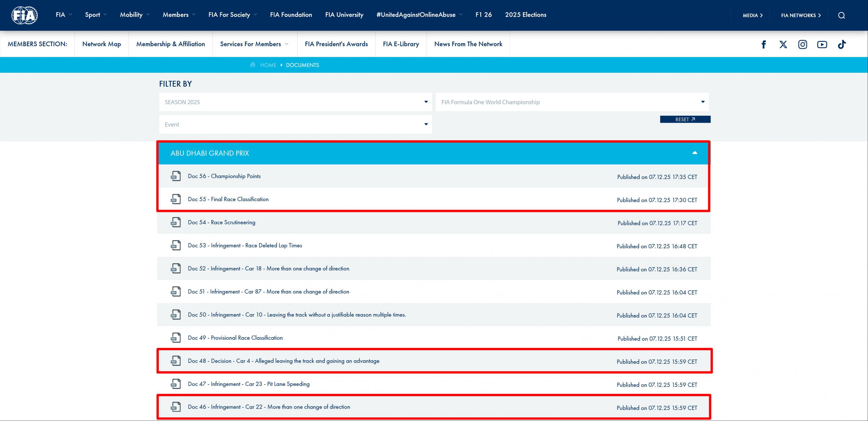This screenshot has width=868, height=421.
Task: Click PDF icon for Doc 48
Action: point(176,361)
